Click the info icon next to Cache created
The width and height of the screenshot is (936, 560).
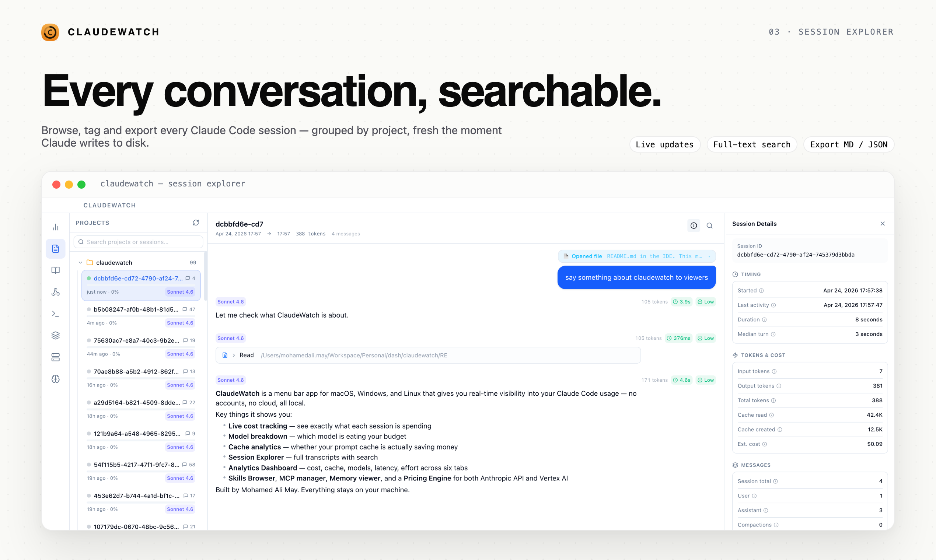780,430
